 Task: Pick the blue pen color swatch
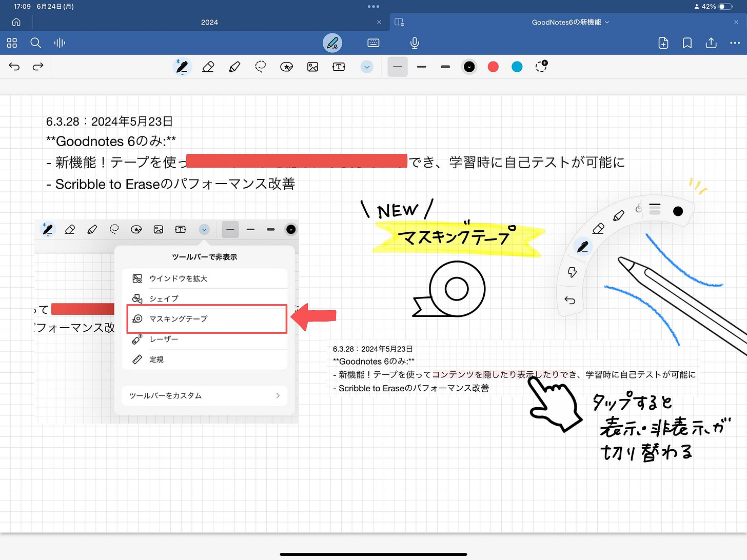517,67
